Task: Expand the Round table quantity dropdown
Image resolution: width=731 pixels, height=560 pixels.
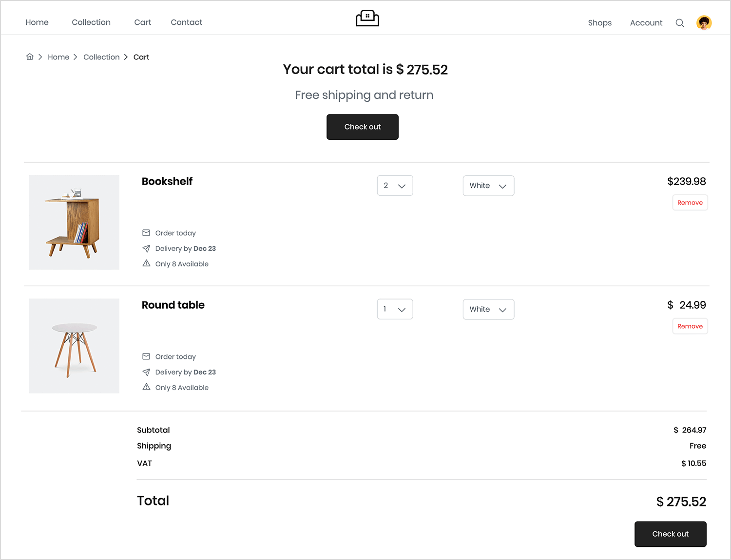Action: (395, 309)
